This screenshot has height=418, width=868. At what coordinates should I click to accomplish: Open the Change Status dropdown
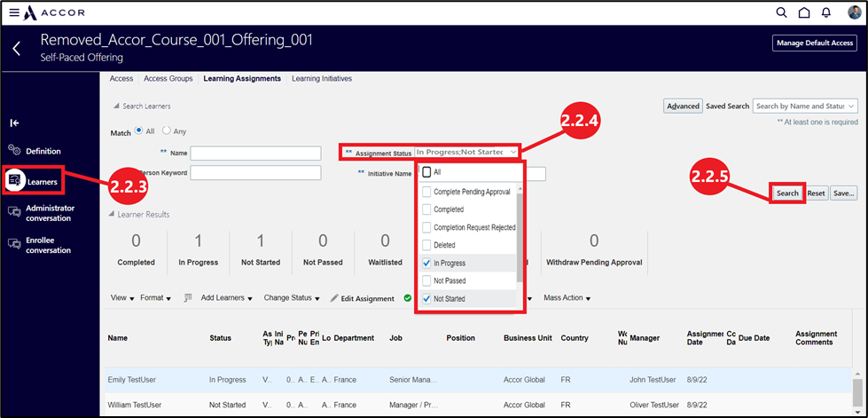292,297
